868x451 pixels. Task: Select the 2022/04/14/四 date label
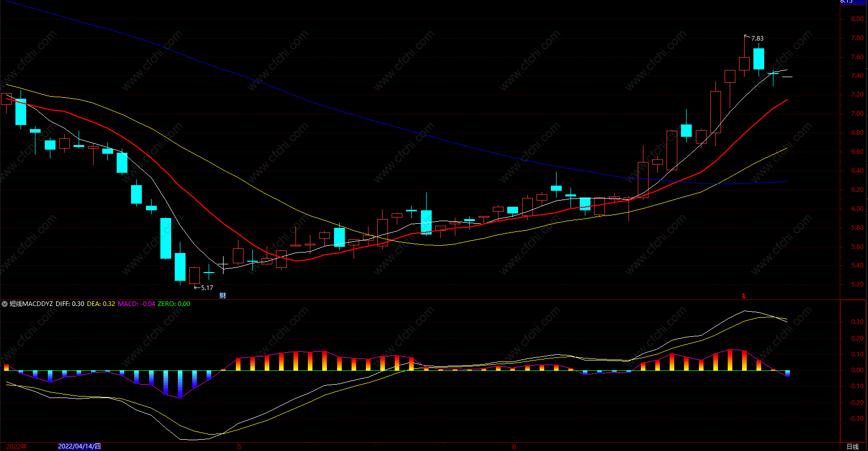pos(80,446)
